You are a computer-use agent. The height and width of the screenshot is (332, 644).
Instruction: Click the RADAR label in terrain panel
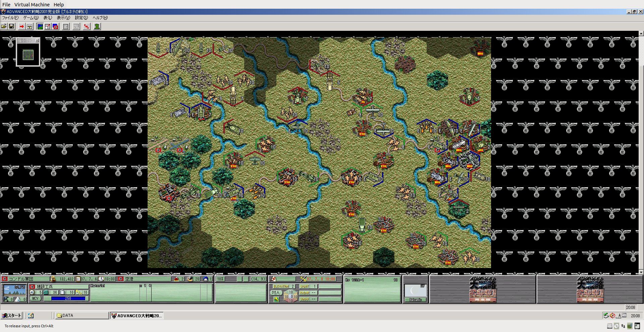coord(305,293)
